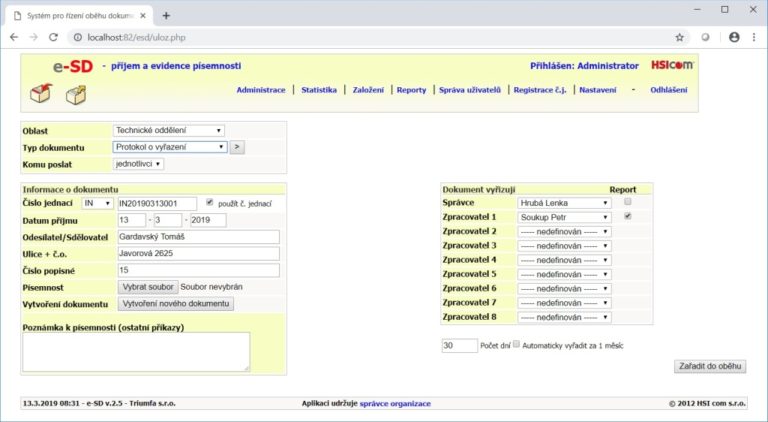
Task: Click the > button next to Typ dokumentu
Action: coord(237,147)
